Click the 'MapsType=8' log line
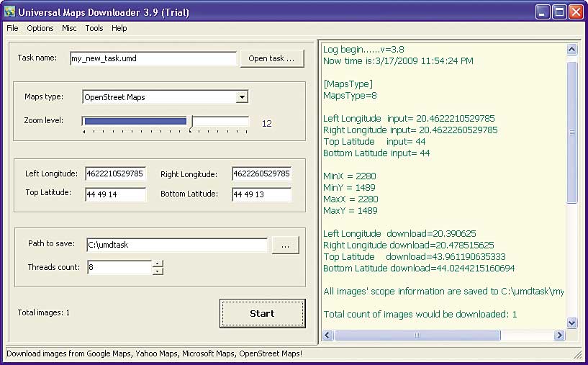The width and height of the screenshot is (588, 365). (x=350, y=96)
